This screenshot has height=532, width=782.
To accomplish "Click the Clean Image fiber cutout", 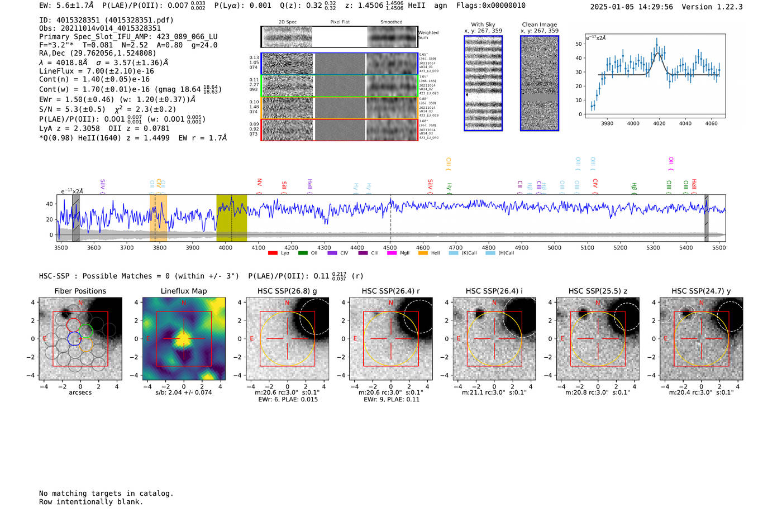I will click(x=540, y=83).
